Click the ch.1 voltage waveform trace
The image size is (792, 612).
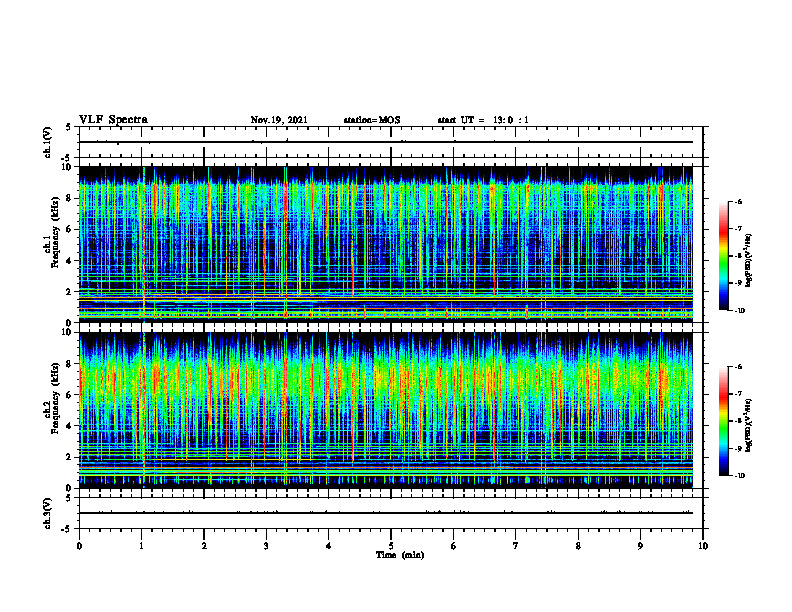386,142
